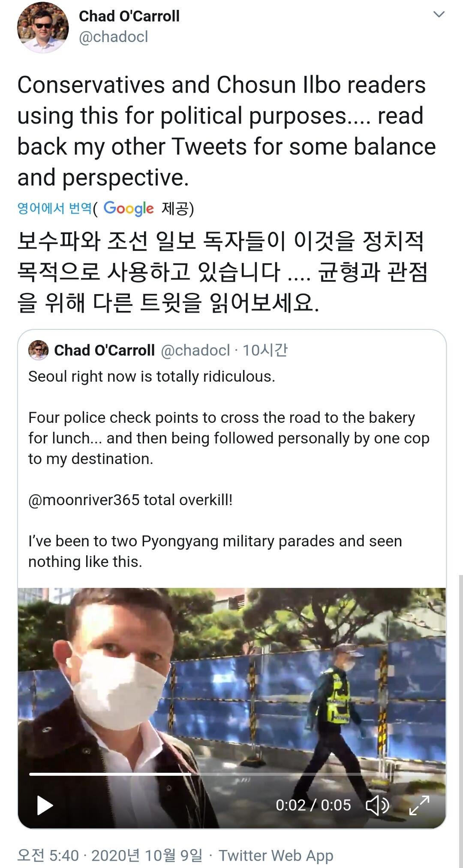463x868 pixels.
Task: Open the quoted tweet's 10시간 timestamp
Action: (x=265, y=350)
